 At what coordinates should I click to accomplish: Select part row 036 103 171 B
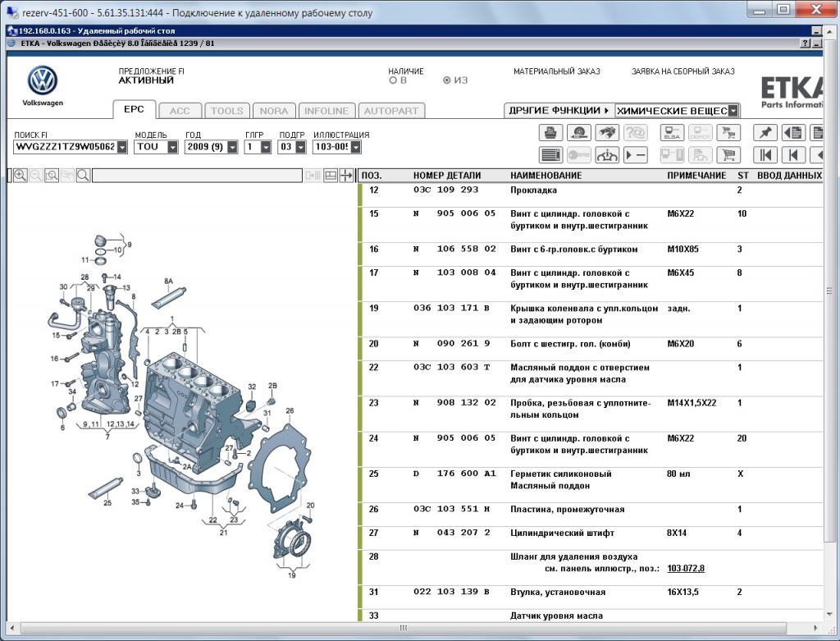pos(592,314)
